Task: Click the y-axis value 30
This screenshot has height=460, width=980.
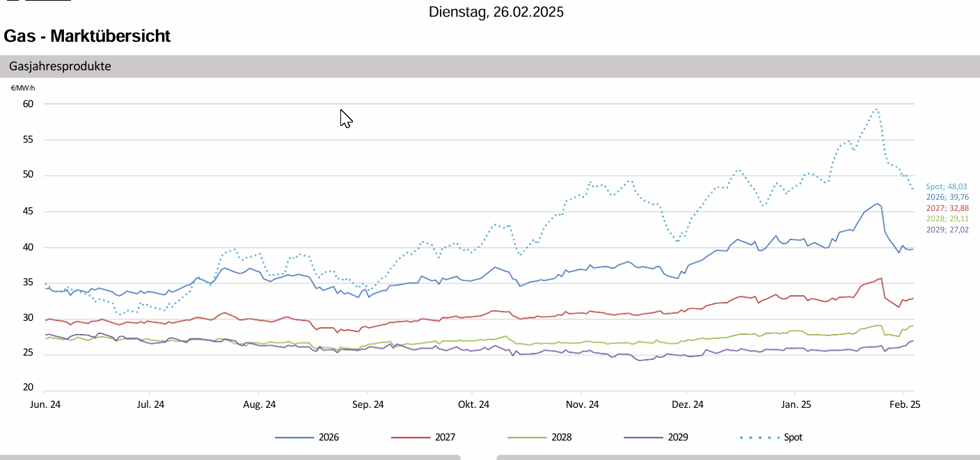Action: click(29, 318)
